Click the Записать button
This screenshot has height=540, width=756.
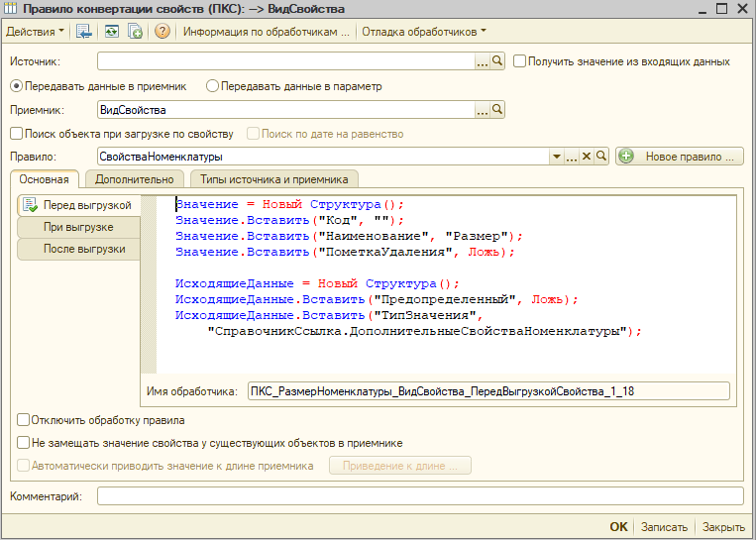(x=664, y=527)
